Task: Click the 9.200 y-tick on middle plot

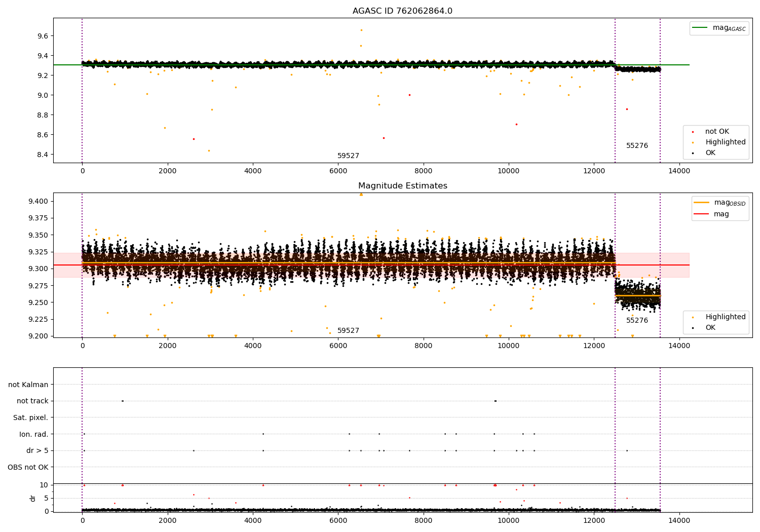Action: 39,336
